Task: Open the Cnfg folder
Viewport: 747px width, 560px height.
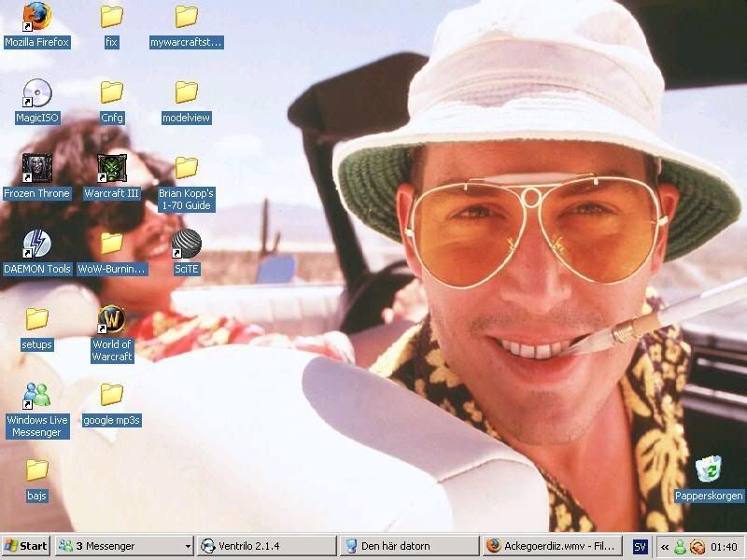Action: point(111,101)
